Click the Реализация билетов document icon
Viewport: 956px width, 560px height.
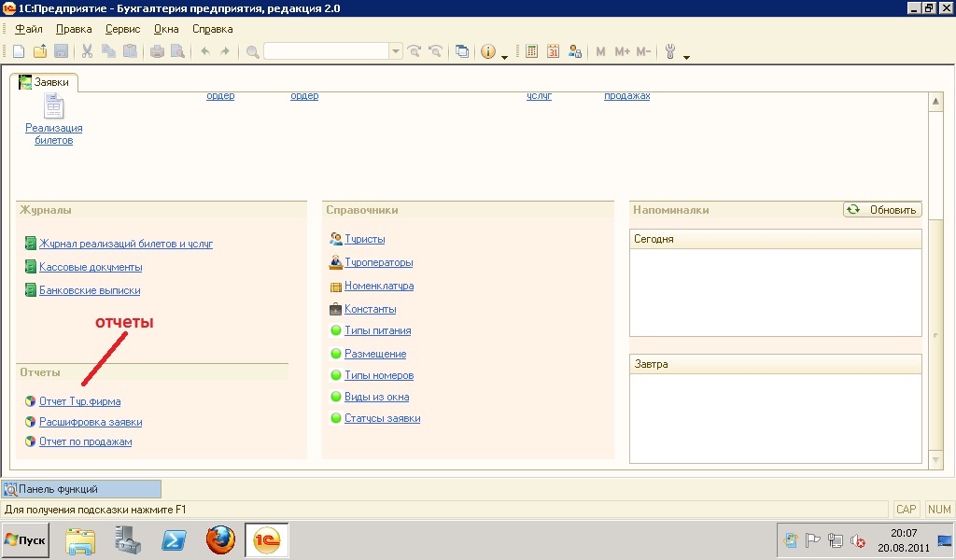point(53,106)
